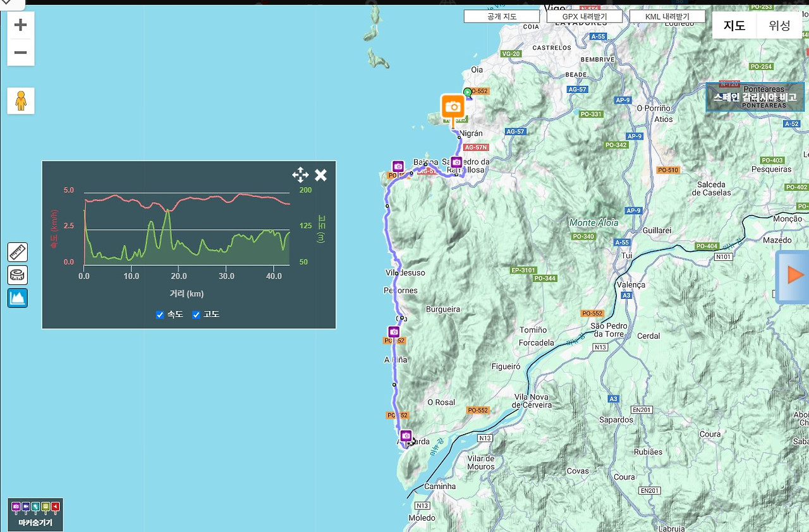This screenshot has width=809, height=532.
Task: Click the São Pedro da Torre label
Action: [609, 330]
